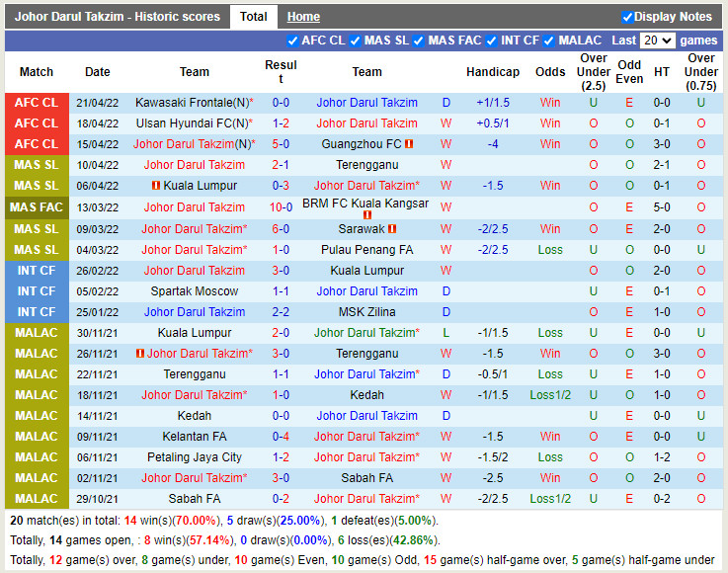The width and height of the screenshot is (728, 573).
Task: Click the 42.86% loss percentage summary
Action: click(413, 540)
